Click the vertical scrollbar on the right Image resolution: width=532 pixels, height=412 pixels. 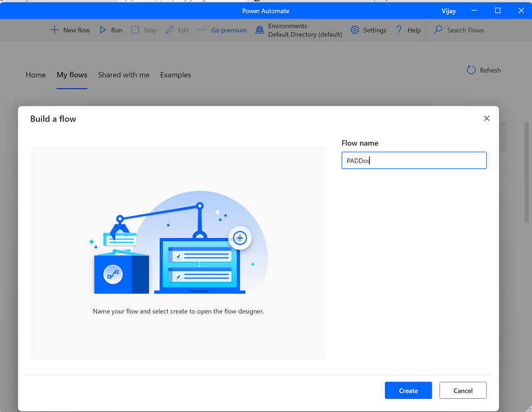[526, 172]
